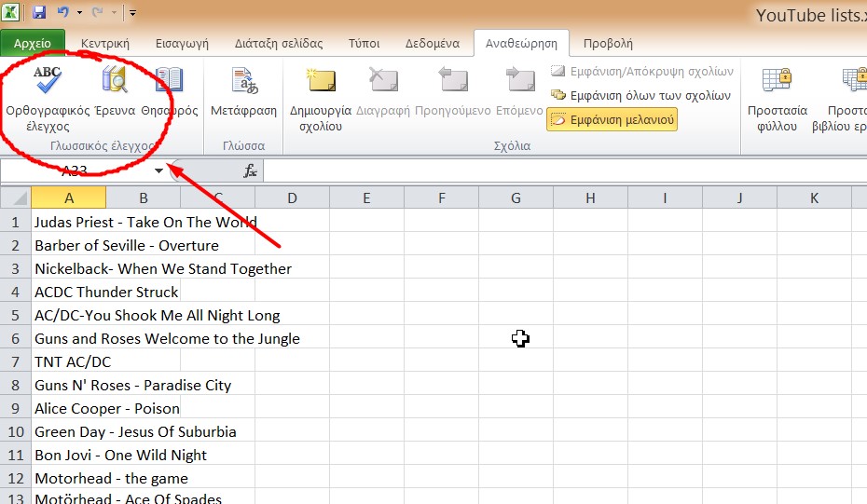Toggle Εμφάνιση μελανιού ink display
Viewport: 867px width, 504px height.
[612, 119]
